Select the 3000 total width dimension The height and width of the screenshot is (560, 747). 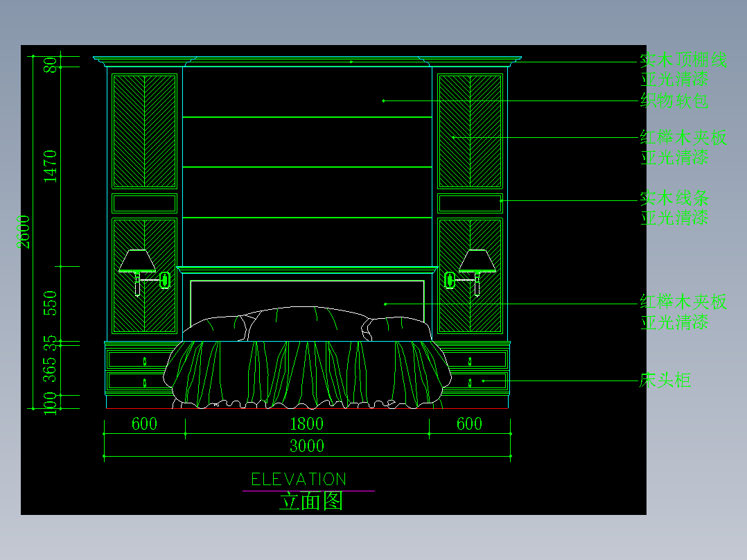click(x=307, y=446)
